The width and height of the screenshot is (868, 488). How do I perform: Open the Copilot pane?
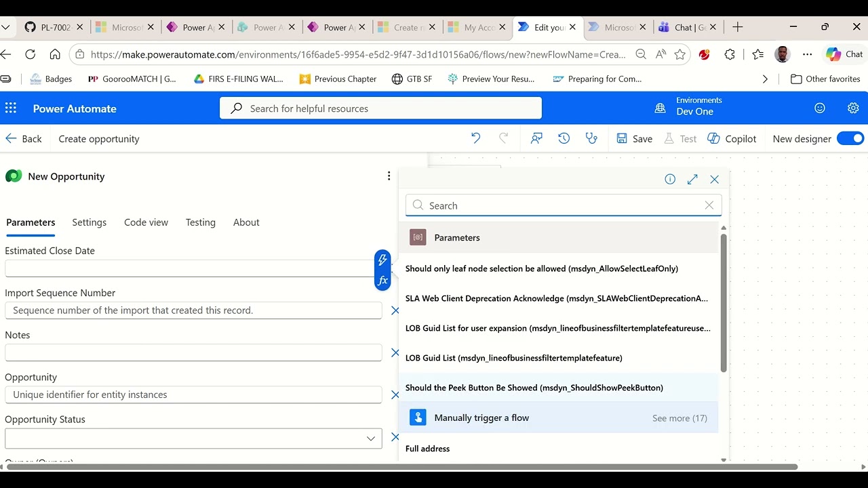tap(732, 138)
